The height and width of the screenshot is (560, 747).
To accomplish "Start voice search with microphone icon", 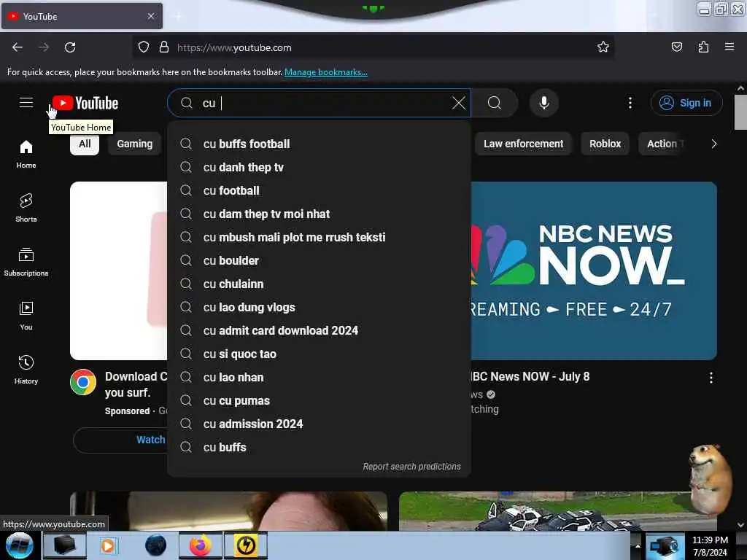I will pos(543,103).
